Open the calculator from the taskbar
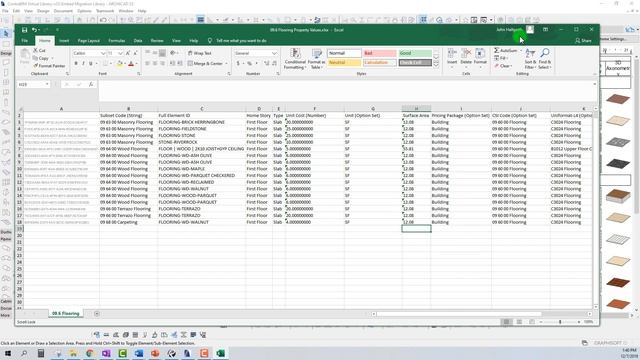Viewport: 640px width, 360px height. 41,353
